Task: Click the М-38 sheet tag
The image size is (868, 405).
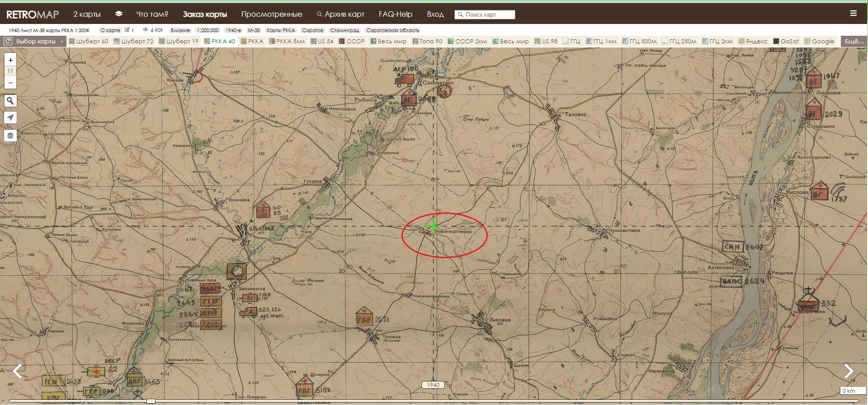Action: coord(254,30)
